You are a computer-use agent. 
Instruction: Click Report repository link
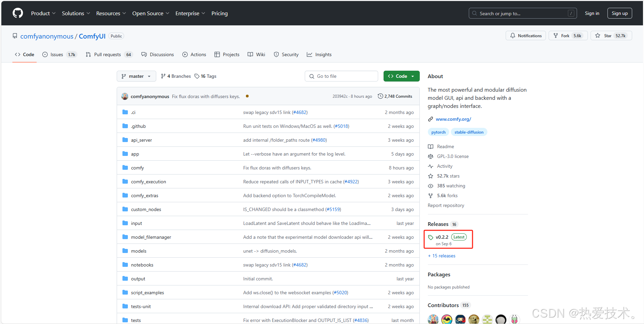[446, 205]
